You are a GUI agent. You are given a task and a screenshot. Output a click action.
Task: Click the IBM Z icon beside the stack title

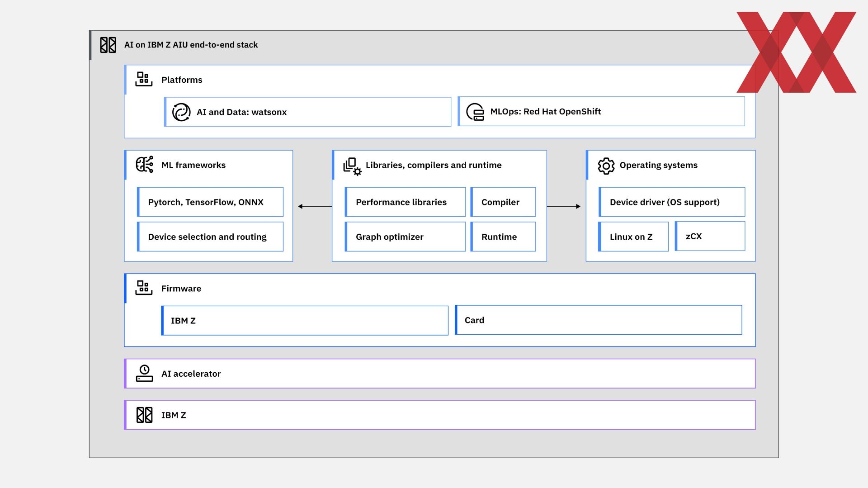(x=108, y=45)
